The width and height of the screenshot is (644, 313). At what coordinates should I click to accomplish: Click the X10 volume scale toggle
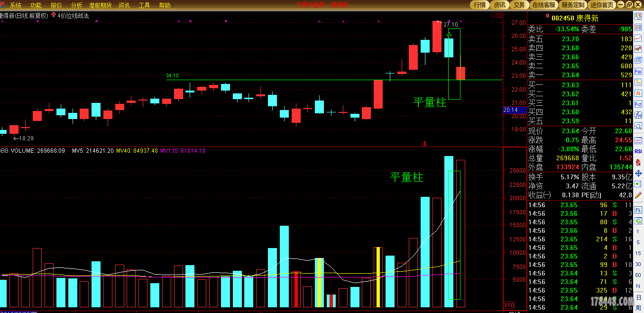pyautogui.click(x=509, y=304)
